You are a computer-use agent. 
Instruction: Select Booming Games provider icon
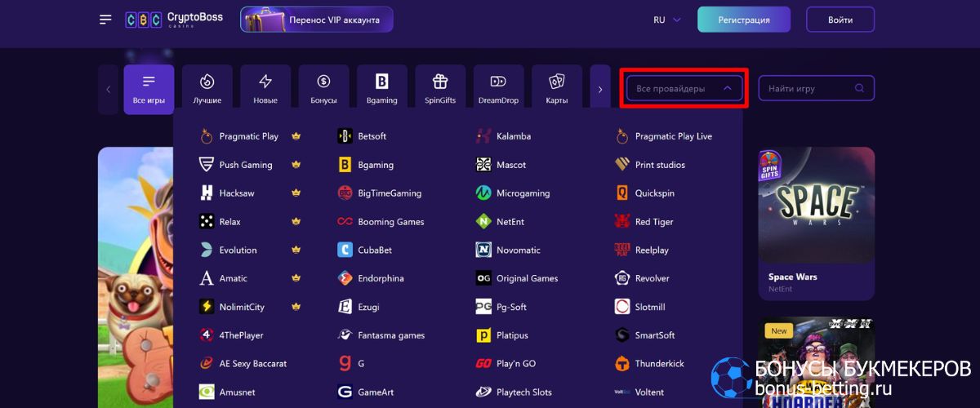click(345, 221)
